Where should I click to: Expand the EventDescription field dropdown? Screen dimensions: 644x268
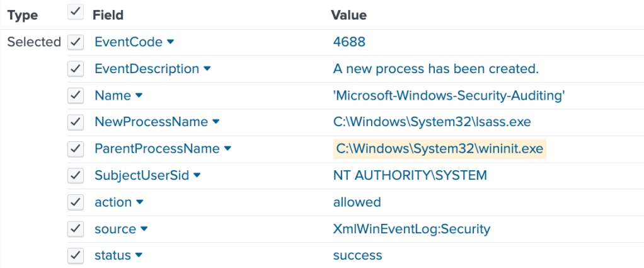coord(207,69)
